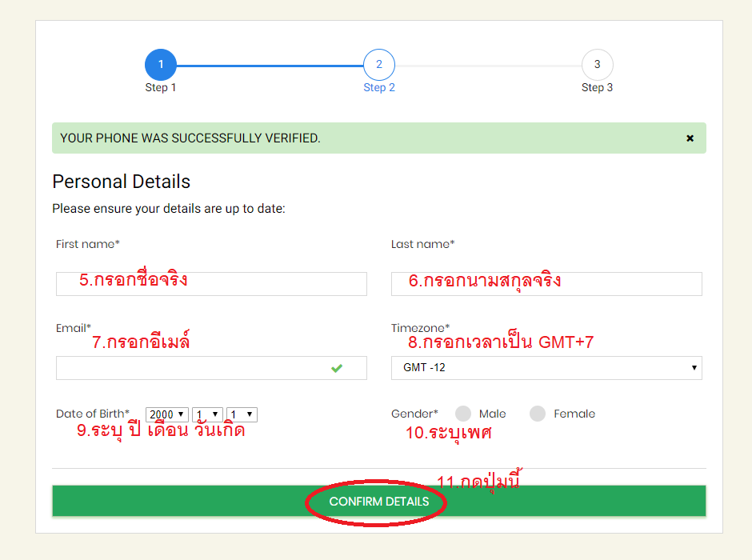
Task: Open the birth year dropdown showing 2000
Action: 167,414
